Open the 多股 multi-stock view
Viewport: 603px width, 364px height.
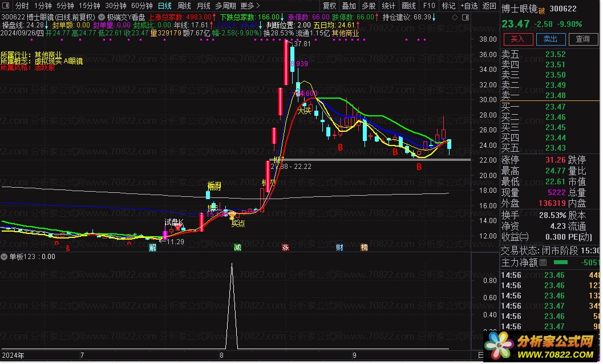tap(369, 6)
